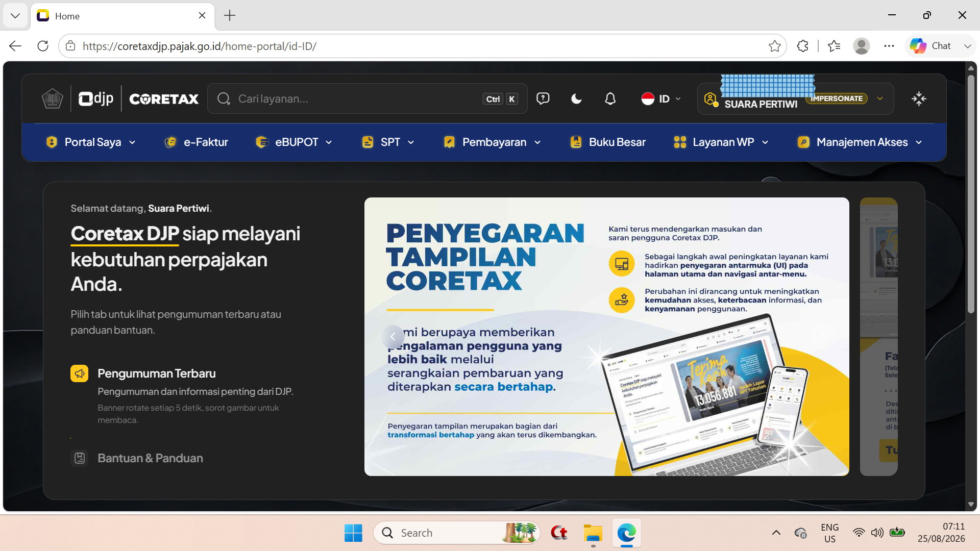Click the e-Faktur icon

coord(170,142)
